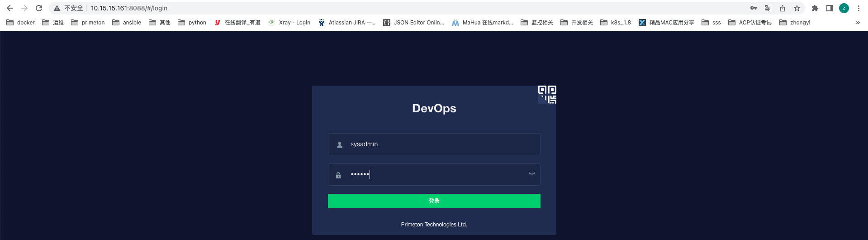The width and height of the screenshot is (868, 240).
Task: Reload the page with the refresh icon
Action: pos(39,8)
